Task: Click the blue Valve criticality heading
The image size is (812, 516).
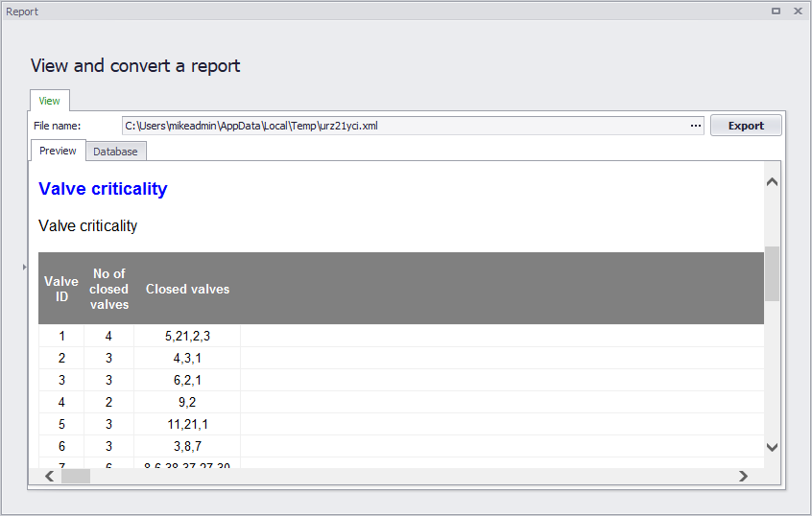Action: 103,189
